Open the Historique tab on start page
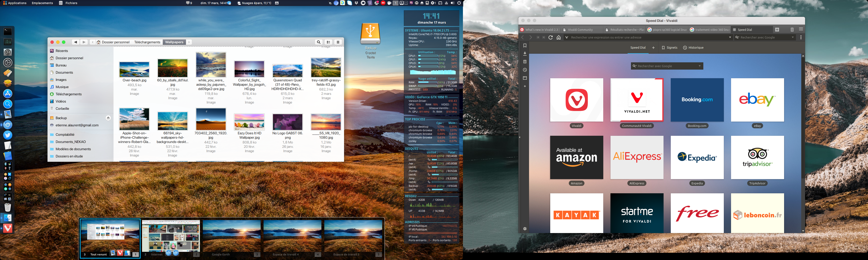This screenshot has height=260, width=868. pos(693,48)
